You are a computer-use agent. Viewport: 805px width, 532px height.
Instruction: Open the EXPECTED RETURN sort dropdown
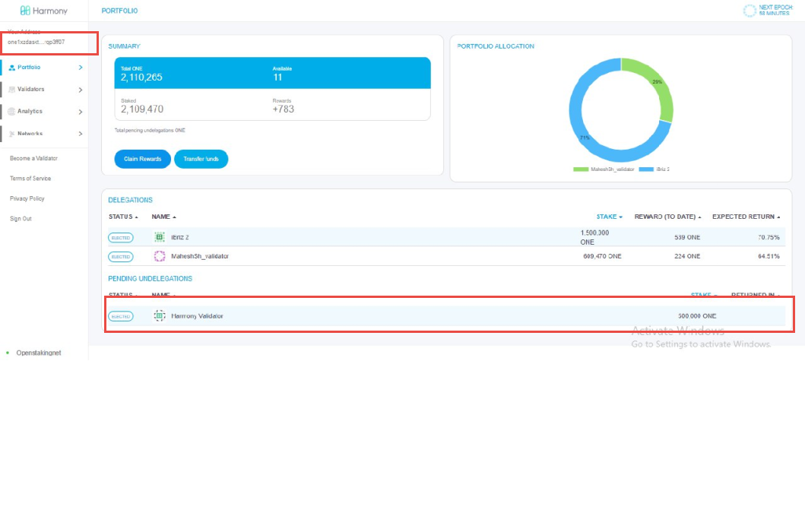coord(746,217)
